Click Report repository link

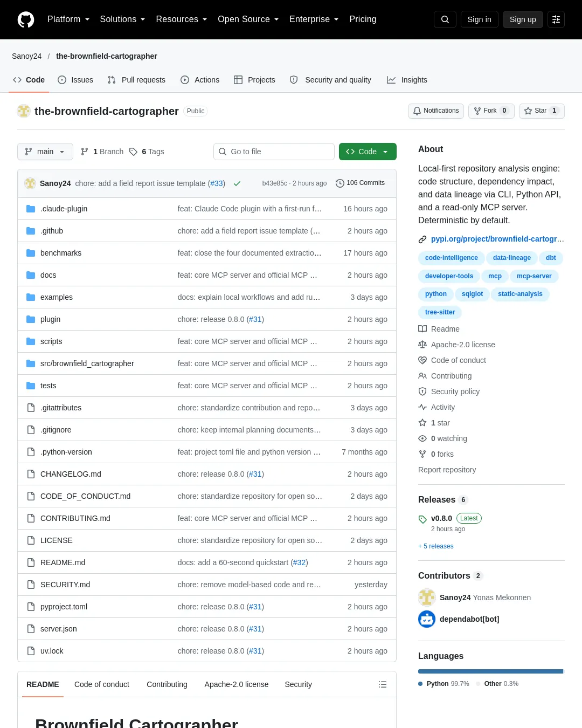[447, 470]
